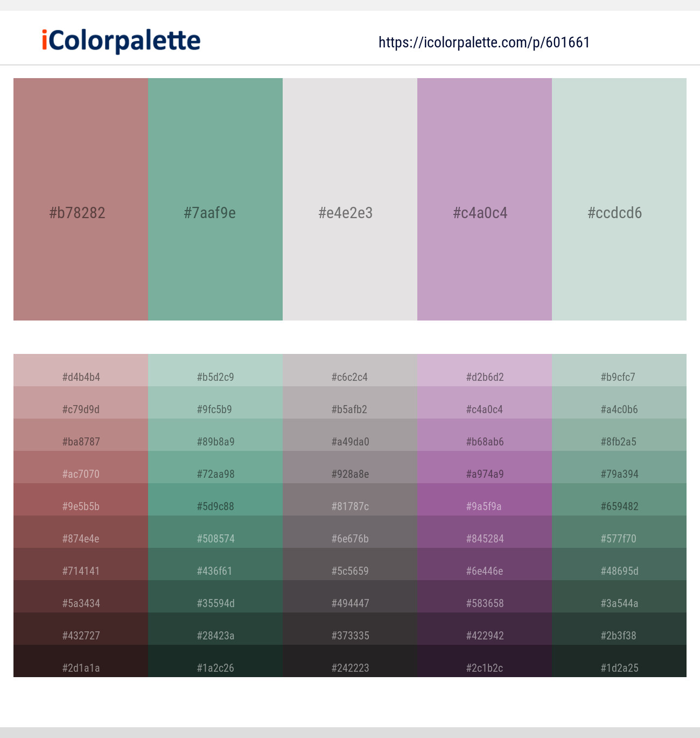Select the large #7aaf9e green swatch

[x=215, y=199]
